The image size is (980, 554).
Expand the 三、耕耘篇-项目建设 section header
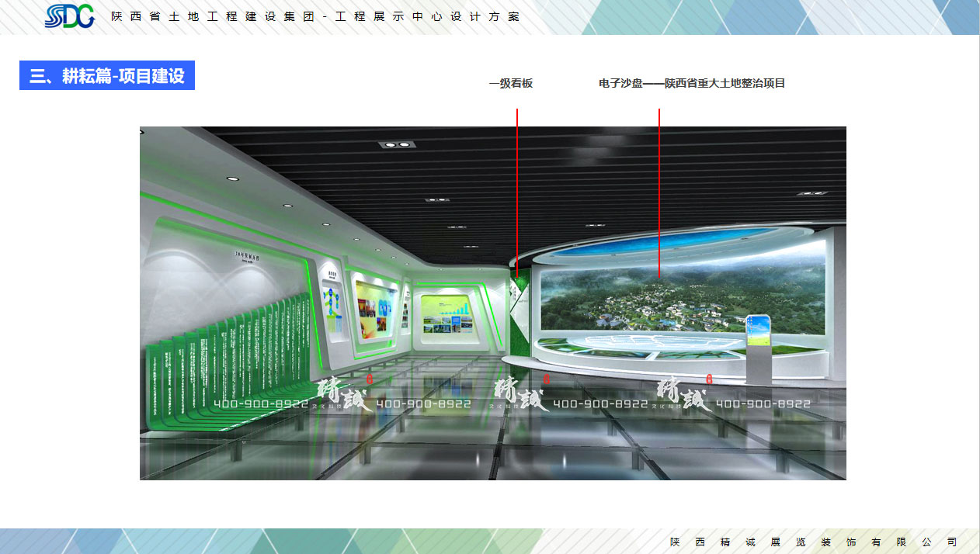107,75
